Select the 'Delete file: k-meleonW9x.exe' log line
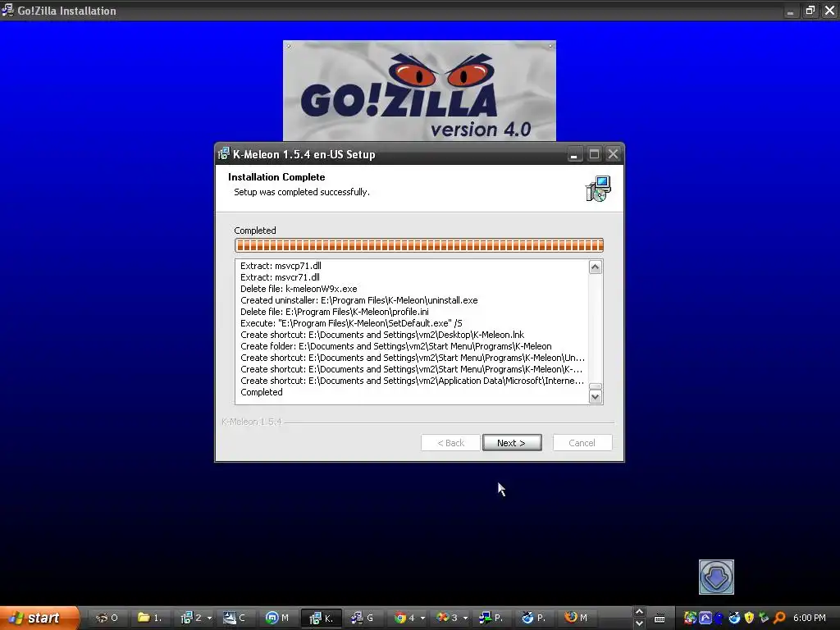 (x=299, y=289)
